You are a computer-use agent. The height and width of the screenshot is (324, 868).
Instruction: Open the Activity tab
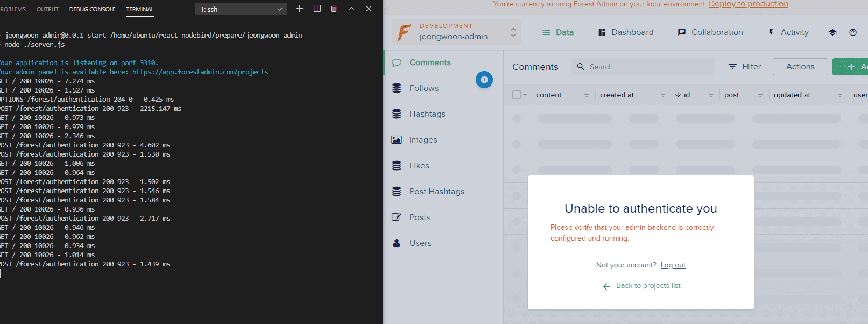click(x=788, y=32)
